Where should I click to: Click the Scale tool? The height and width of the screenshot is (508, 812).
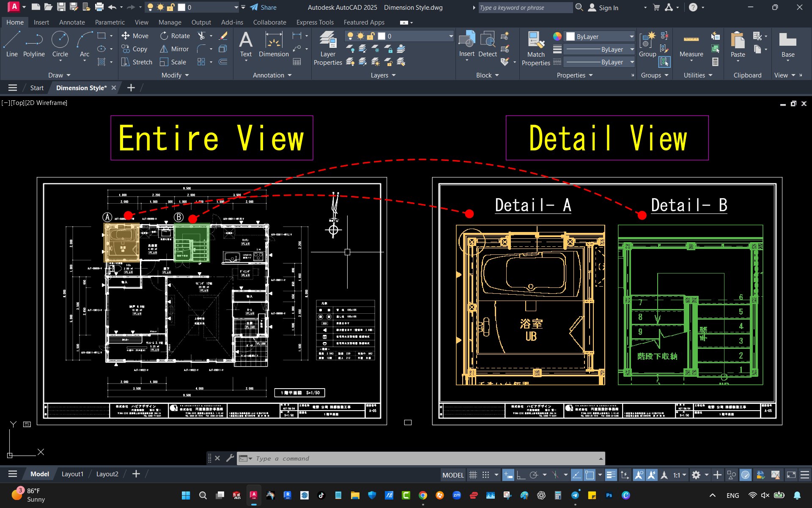173,62
